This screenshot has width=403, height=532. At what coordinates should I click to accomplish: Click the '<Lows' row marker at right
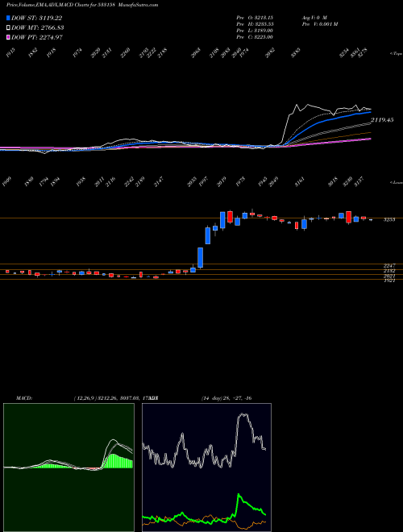[396, 182]
